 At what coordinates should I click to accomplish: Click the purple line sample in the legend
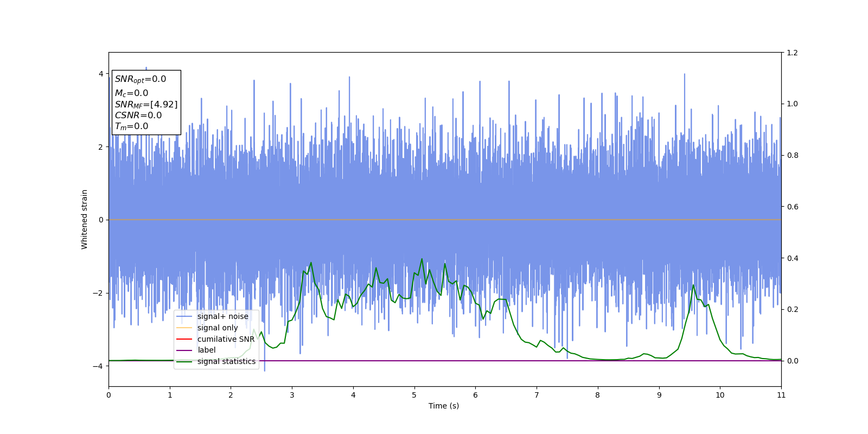click(184, 350)
